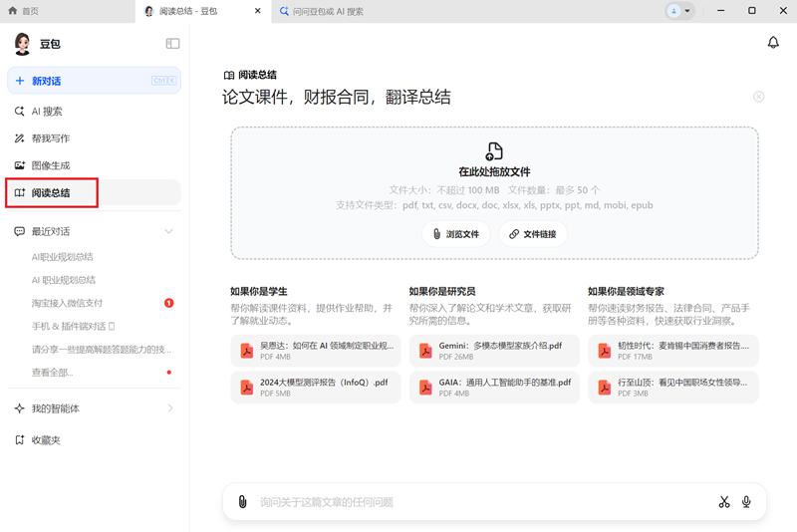Click 浏览文件 browse files button
The image size is (797, 532).
coord(456,234)
